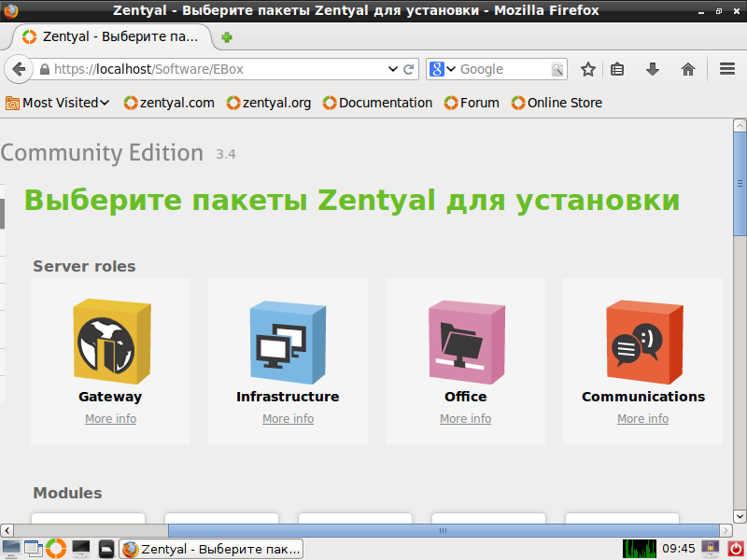Open the zentyal.org bookmark
Image resolution: width=747 pixels, height=560 pixels.
[269, 103]
